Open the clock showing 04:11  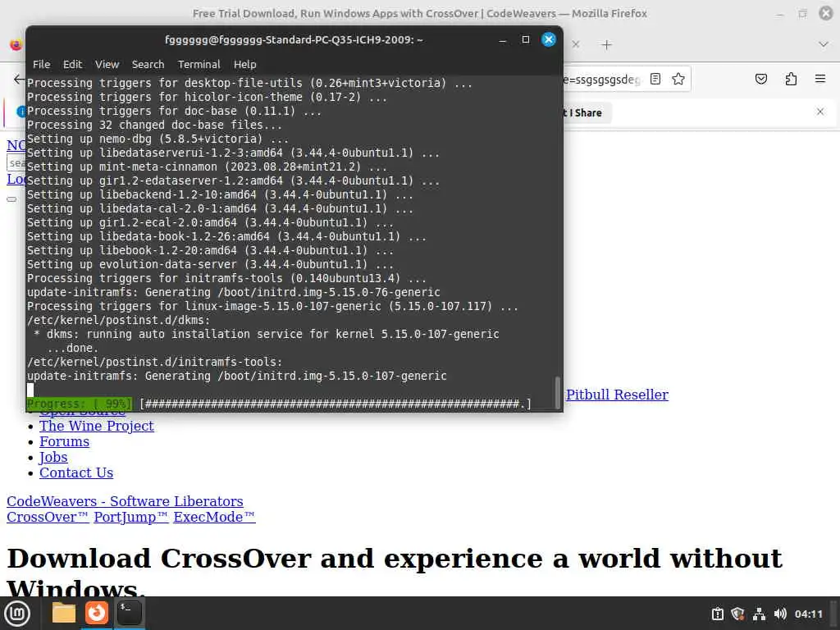tap(808, 614)
